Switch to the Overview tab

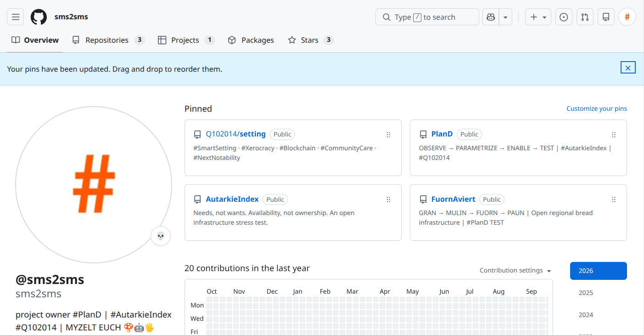click(35, 40)
